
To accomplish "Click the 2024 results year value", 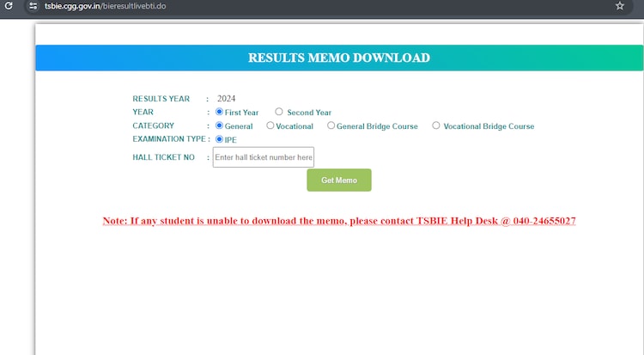I will (227, 99).
